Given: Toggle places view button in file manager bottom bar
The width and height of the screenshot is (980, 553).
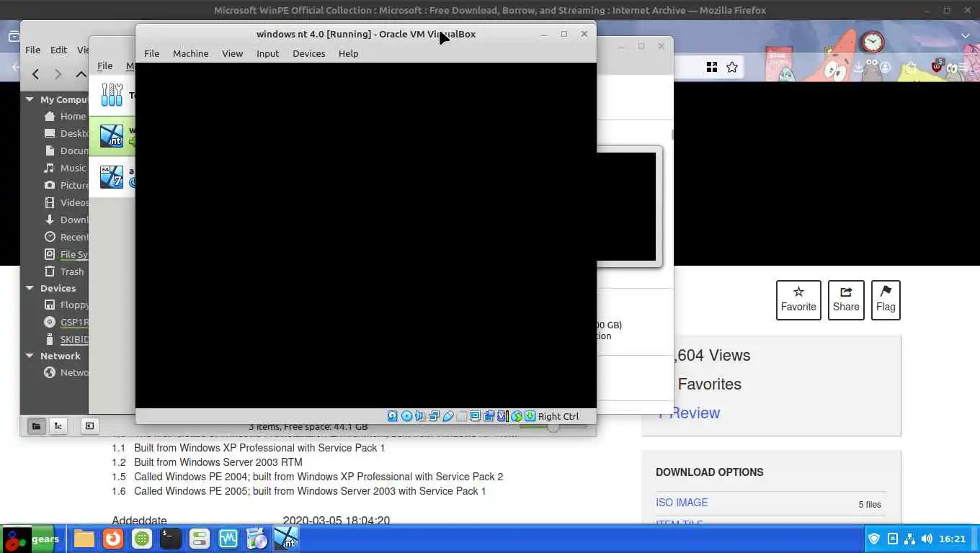Looking at the screenshot, I should click(x=36, y=426).
